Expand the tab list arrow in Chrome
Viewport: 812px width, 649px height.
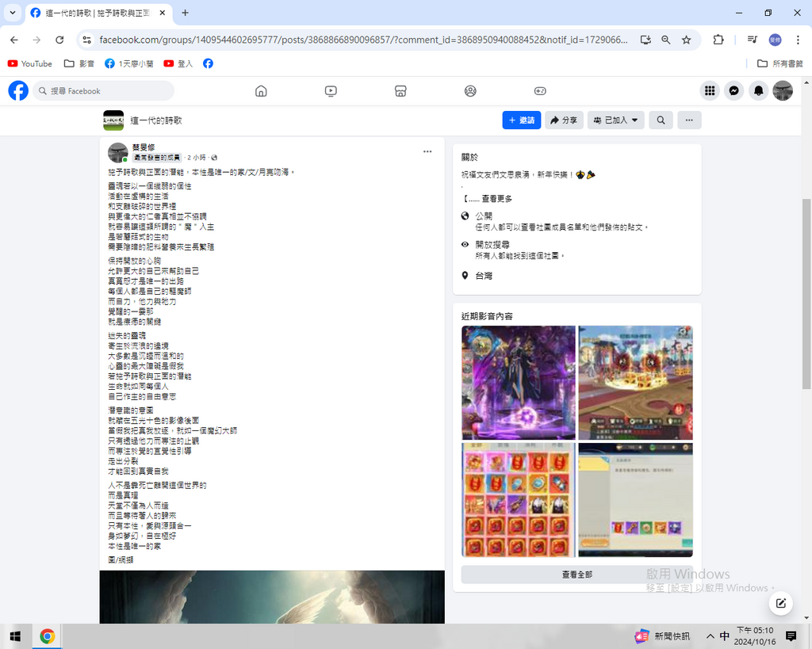(12, 13)
